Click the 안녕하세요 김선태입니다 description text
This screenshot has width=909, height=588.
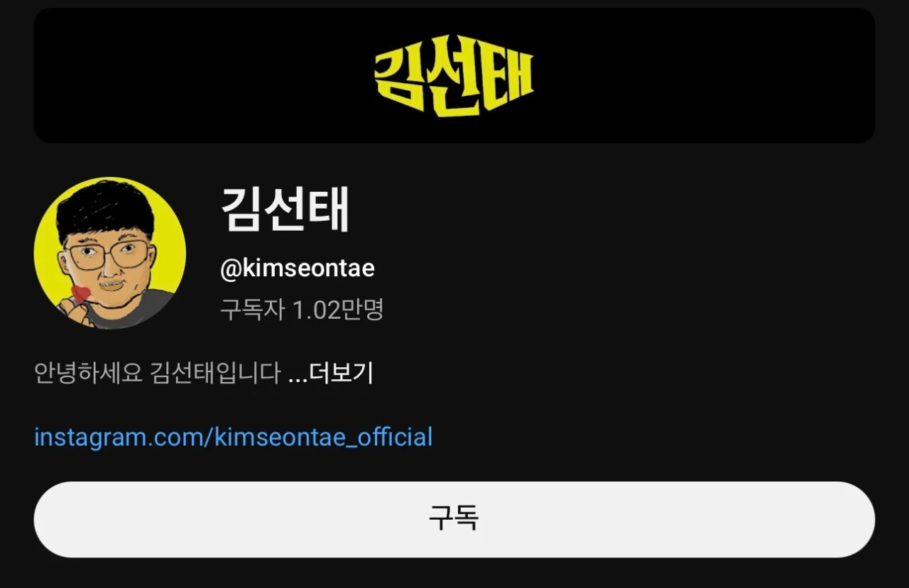(158, 373)
